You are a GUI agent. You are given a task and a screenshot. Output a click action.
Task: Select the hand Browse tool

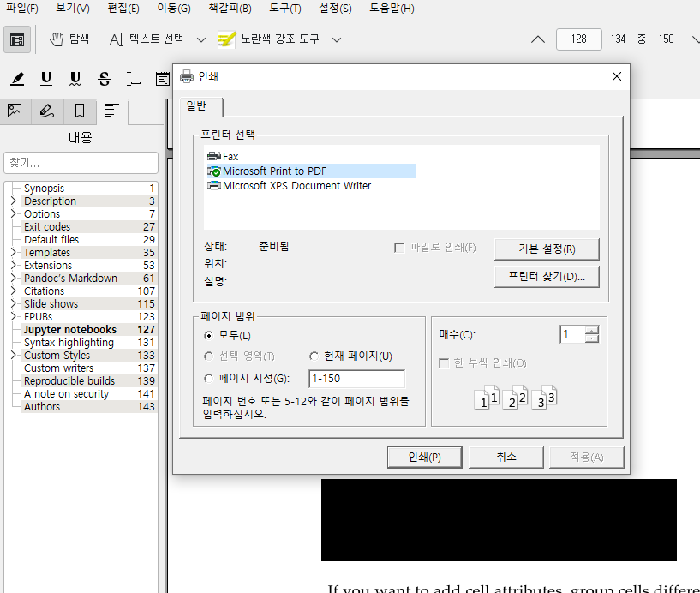coord(69,39)
